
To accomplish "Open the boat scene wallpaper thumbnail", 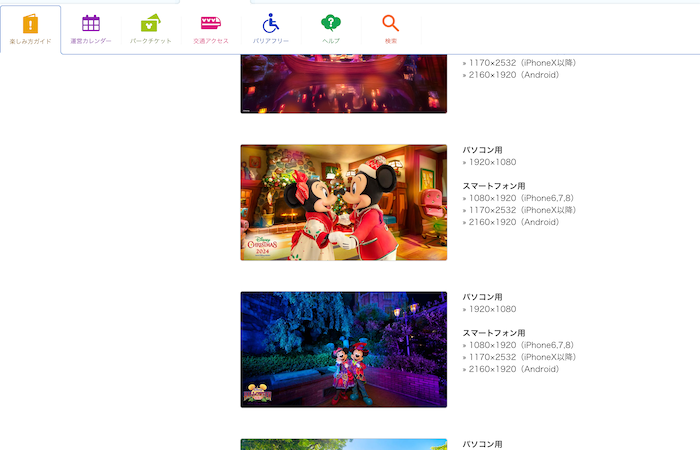I will tap(344, 83).
